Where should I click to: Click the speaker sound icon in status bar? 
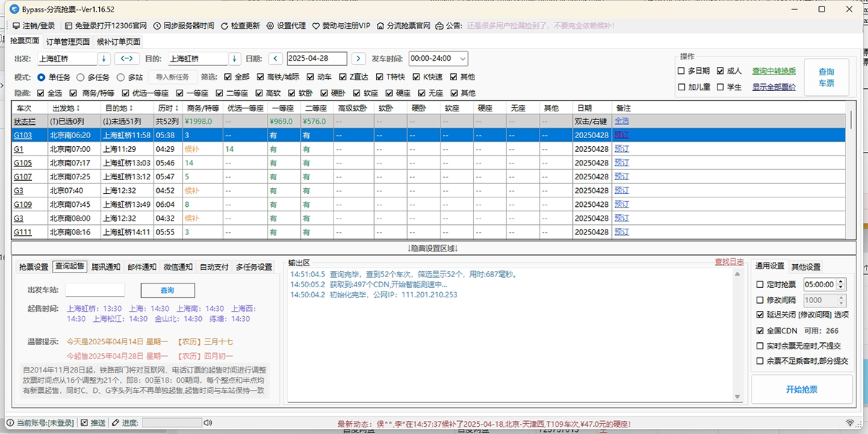coord(208,422)
